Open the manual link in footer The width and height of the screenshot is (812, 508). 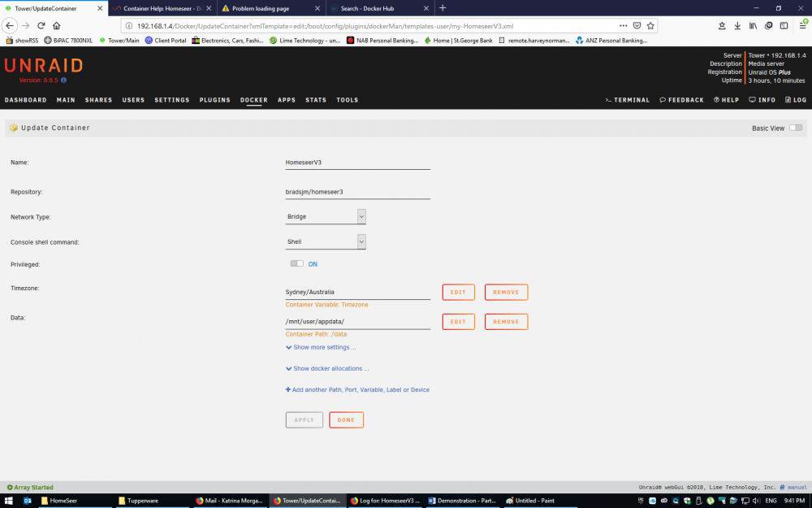coord(794,487)
